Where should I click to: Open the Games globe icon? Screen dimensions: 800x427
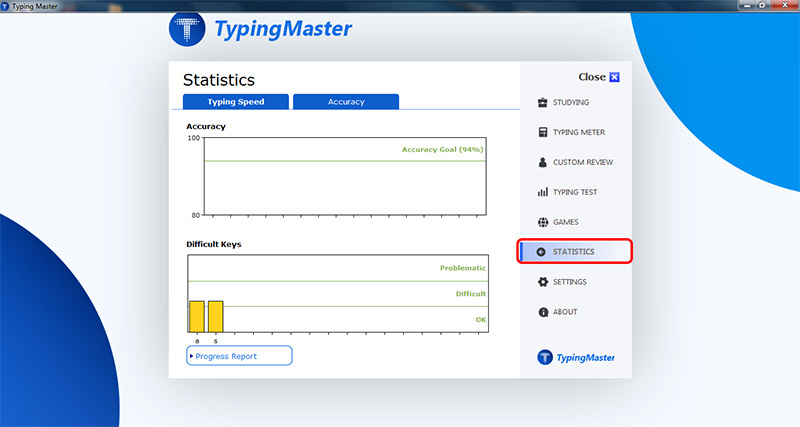[x=543, y=222]
